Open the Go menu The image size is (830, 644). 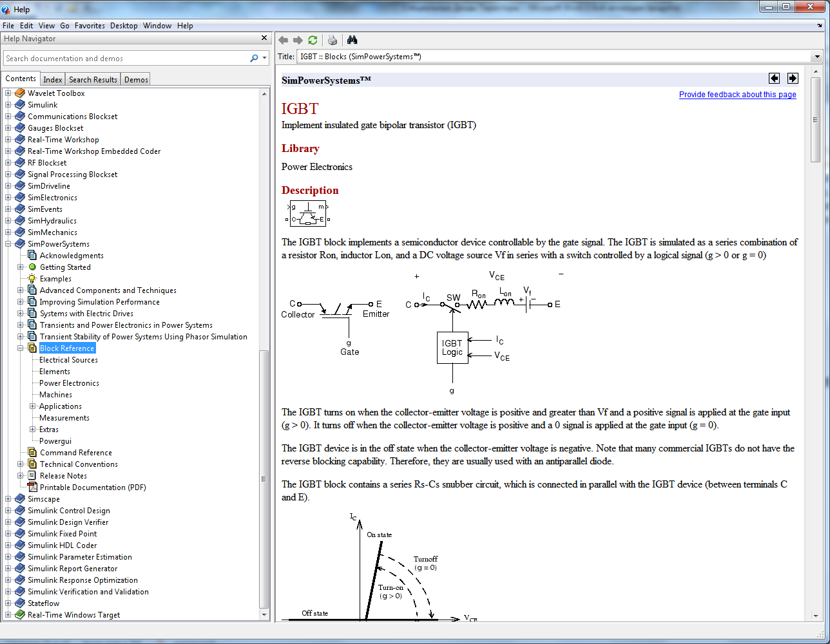tap(65, 26)
